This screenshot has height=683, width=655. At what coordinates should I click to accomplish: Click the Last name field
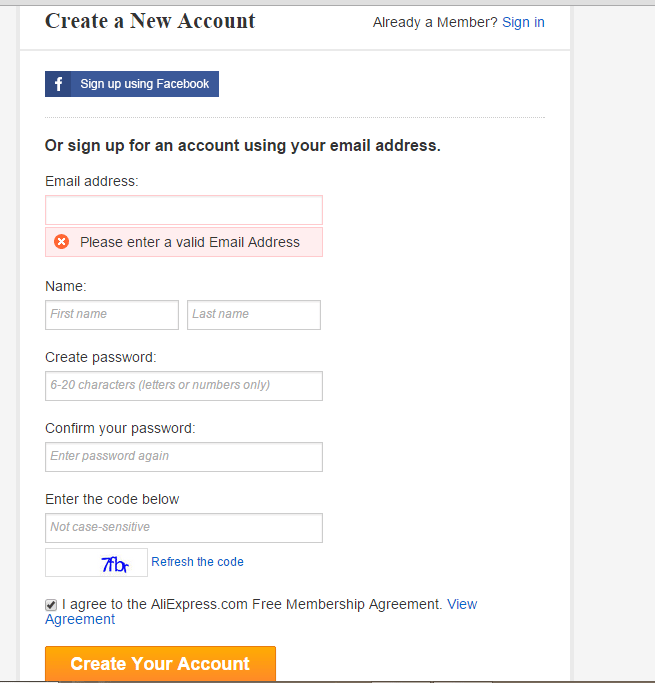tap(254, 314)
